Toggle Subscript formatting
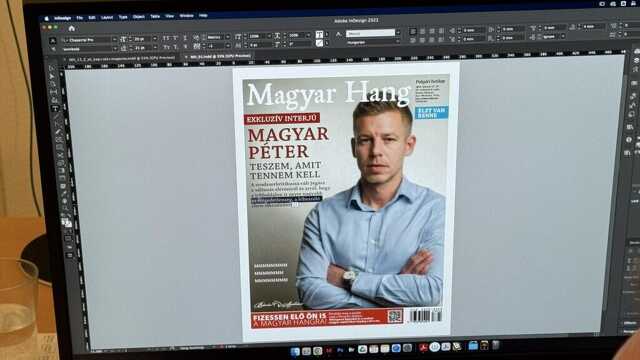 point(176,47)
